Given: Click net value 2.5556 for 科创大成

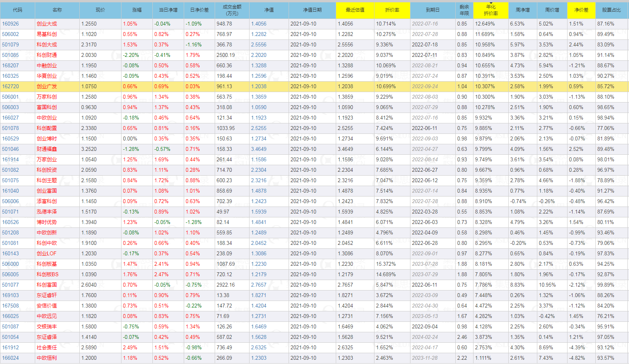Looking at the screenshot, I should 258,44.
